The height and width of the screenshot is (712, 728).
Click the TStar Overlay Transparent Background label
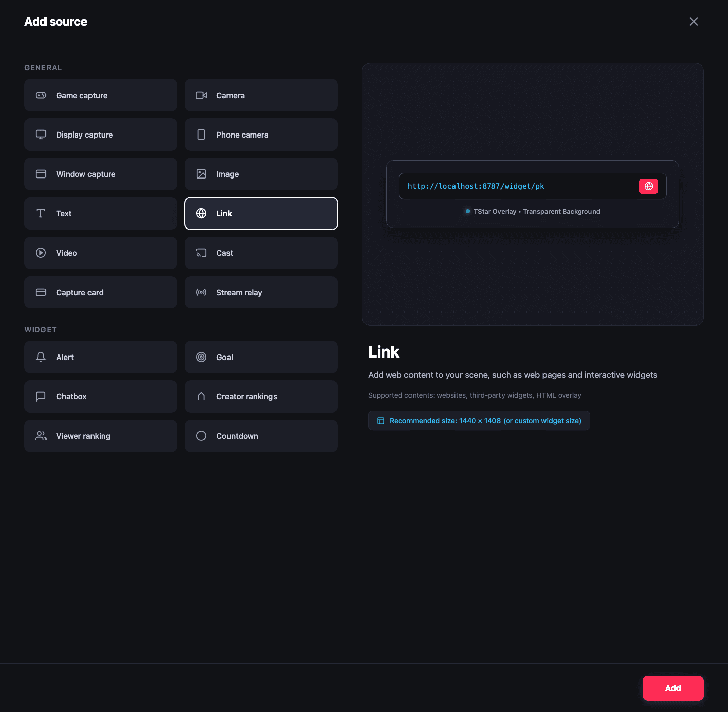pos(536,211)
